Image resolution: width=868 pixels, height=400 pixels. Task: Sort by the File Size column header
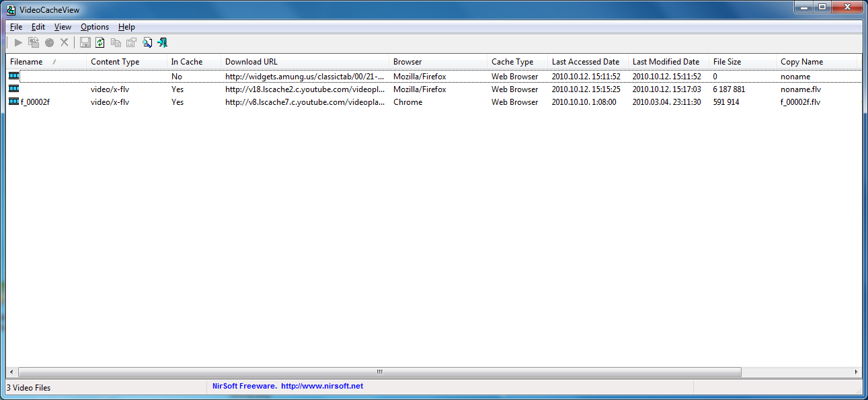742,62
